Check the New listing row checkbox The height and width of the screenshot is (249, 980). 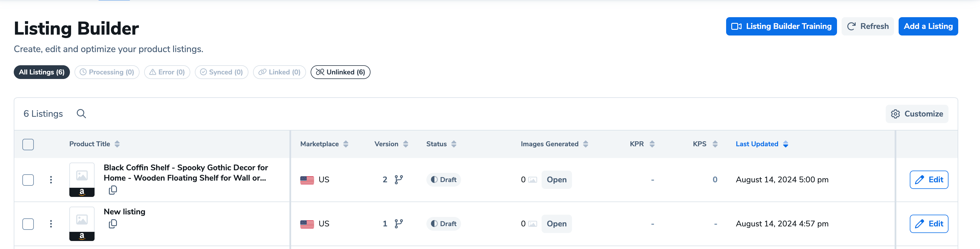click(28, 224)
